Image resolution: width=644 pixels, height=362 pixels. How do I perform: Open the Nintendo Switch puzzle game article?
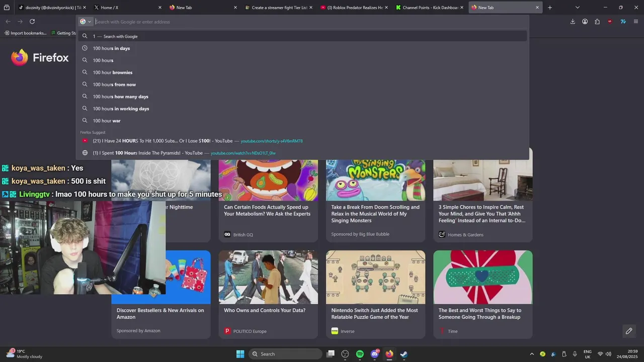coord(375,314)
